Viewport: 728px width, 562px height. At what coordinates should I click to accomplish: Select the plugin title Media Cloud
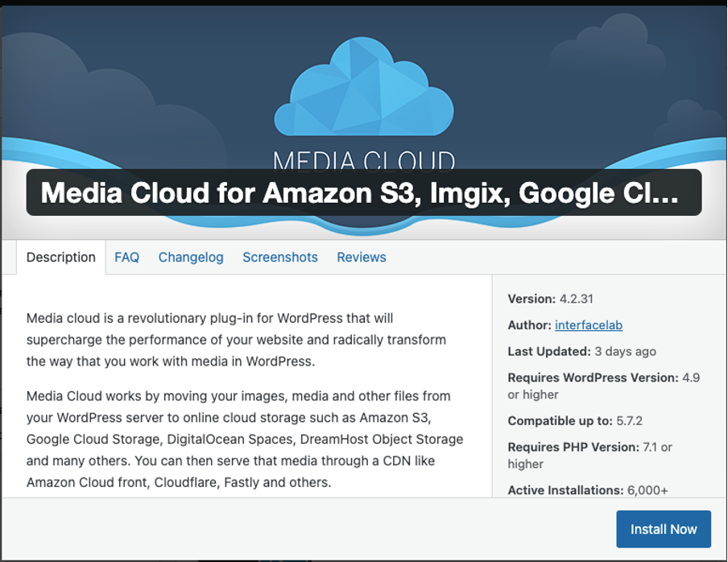362,193
